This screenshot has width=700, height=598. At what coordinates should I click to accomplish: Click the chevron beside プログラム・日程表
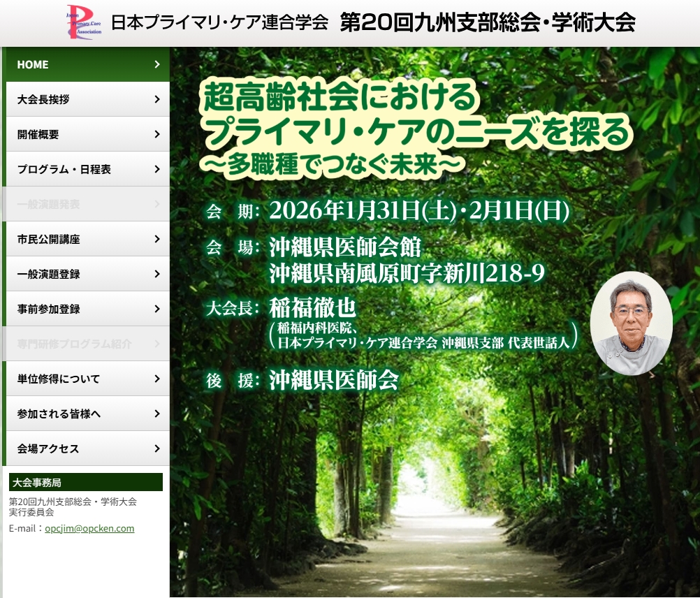click(x=157, y=169)
